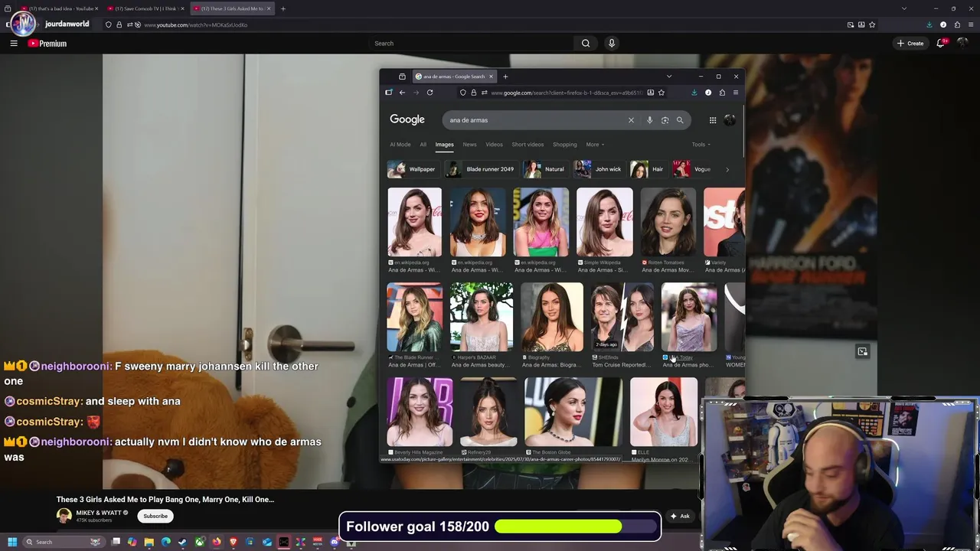This screenshot has height=551, width=980.
Task: Open the Windows Start menu
Action: [x=12, y=542]
